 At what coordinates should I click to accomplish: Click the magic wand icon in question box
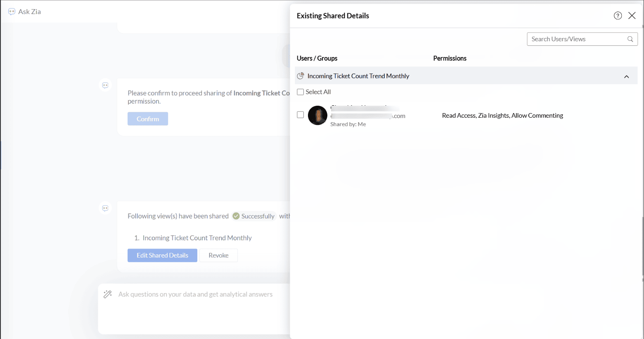pyautogui.click(x=108, y=294)
